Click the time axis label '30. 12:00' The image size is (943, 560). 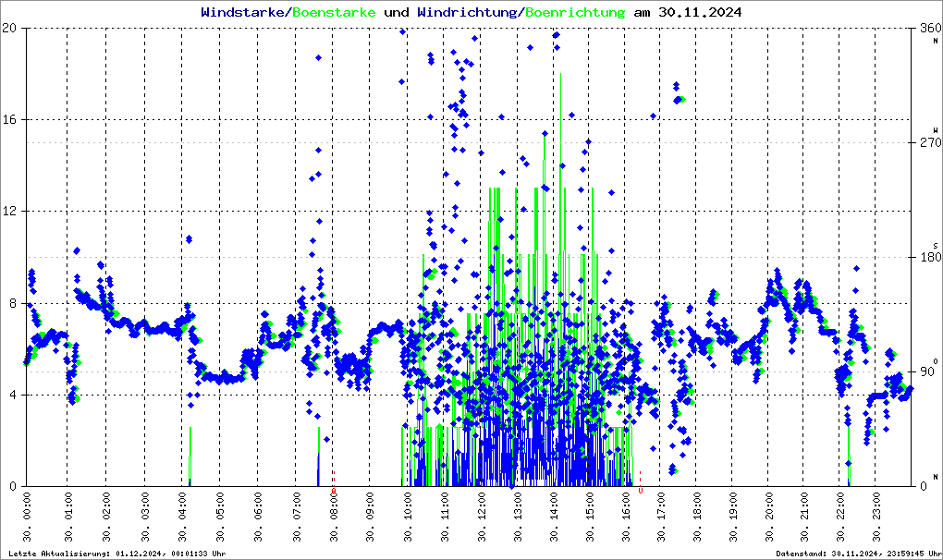pos(482,517)
